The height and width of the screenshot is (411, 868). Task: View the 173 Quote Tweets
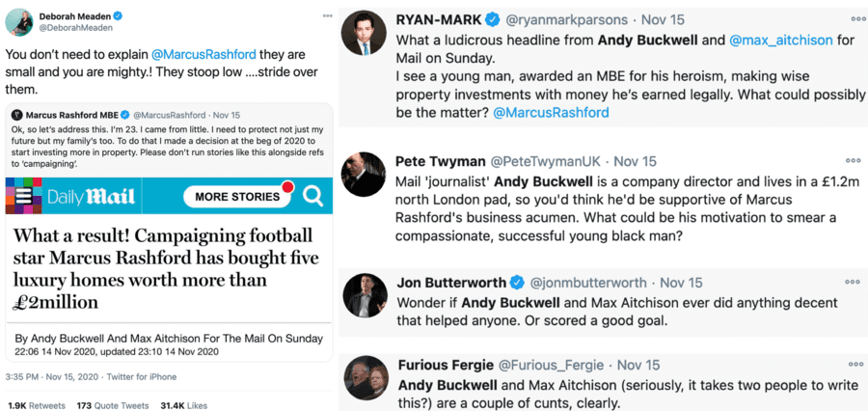point(115,404)
